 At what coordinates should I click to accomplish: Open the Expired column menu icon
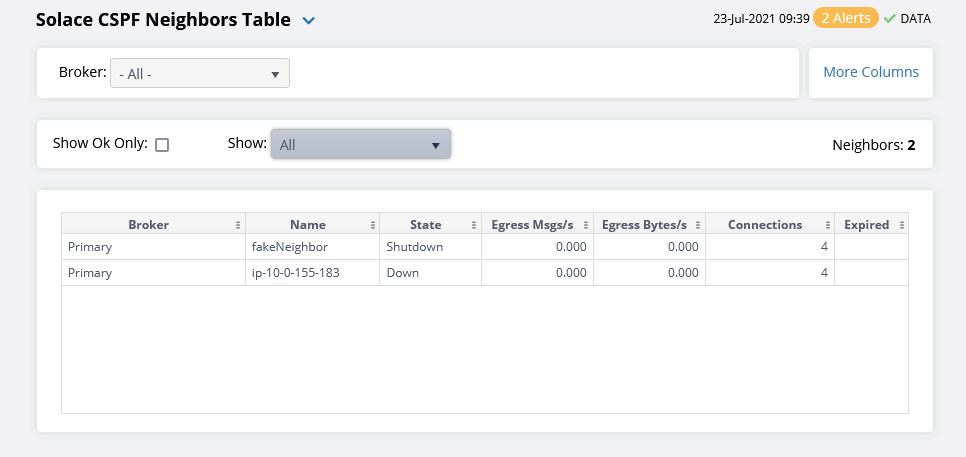pos(901,225)
